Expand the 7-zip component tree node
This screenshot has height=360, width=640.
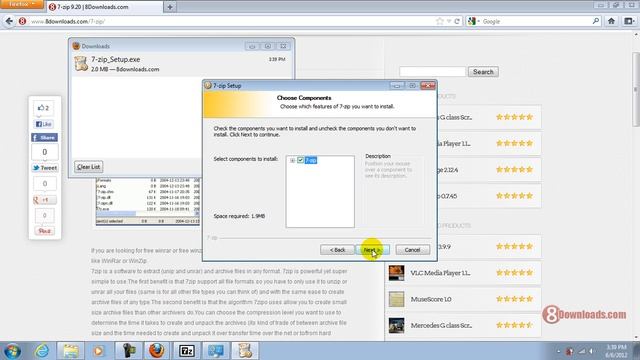(292, 160)
